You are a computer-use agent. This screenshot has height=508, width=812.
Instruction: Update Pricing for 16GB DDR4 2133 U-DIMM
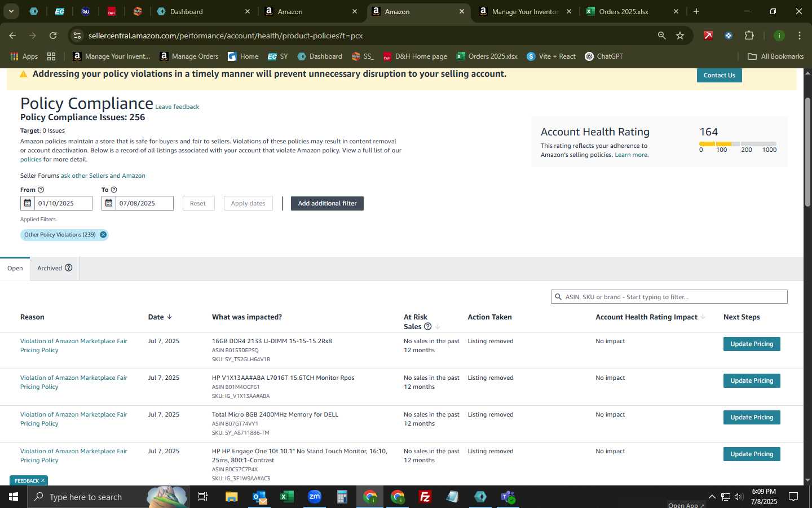(x=752, y=344)
